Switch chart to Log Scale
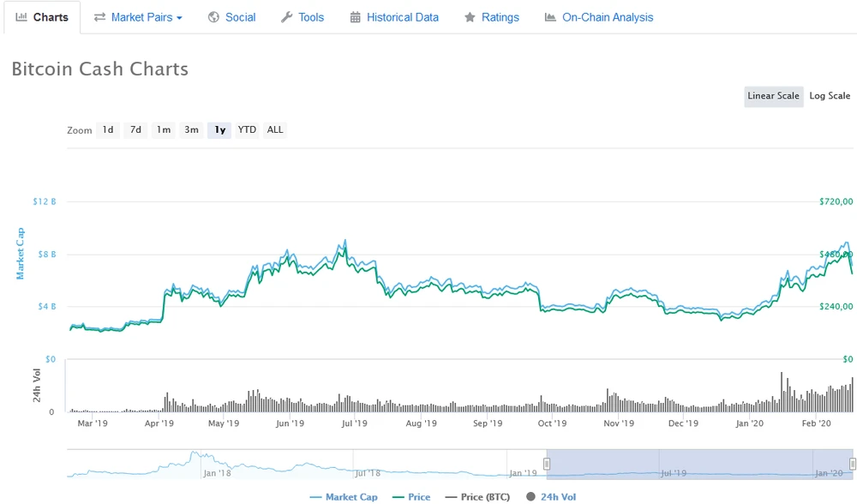The image size is (857, 504). [x=830, y=96]
